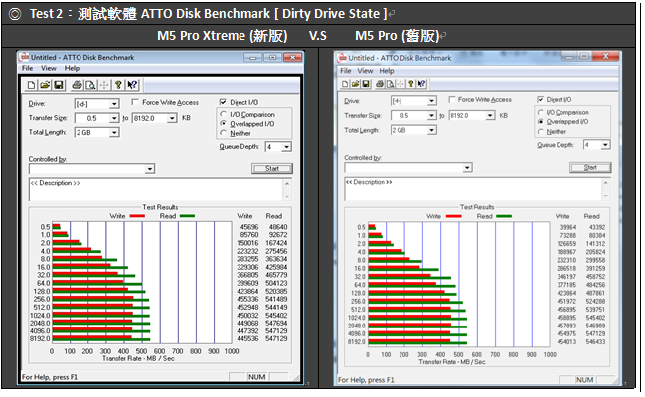Click Description text box in left window
The height and width of the screenshot is (397, 645).
tap(156, 190)
